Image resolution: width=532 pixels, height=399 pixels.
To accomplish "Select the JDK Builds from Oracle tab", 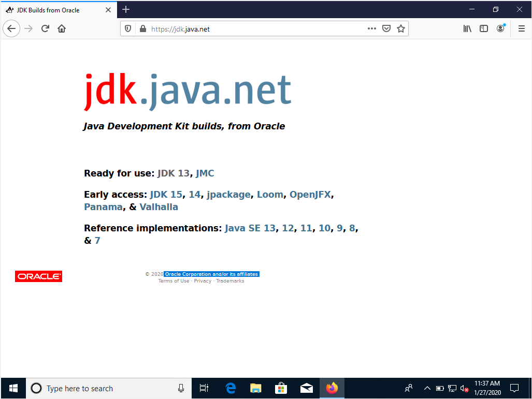I will pos(59,10).
